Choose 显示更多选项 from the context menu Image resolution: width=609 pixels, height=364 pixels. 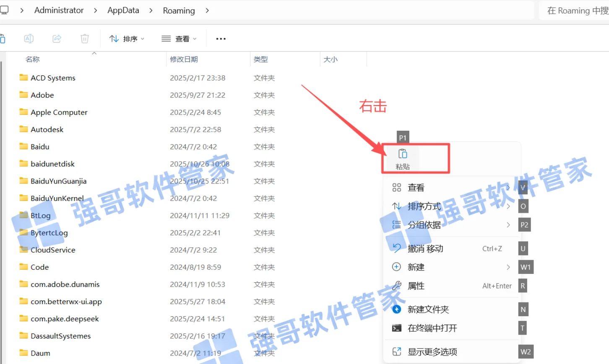pos(451,352)
